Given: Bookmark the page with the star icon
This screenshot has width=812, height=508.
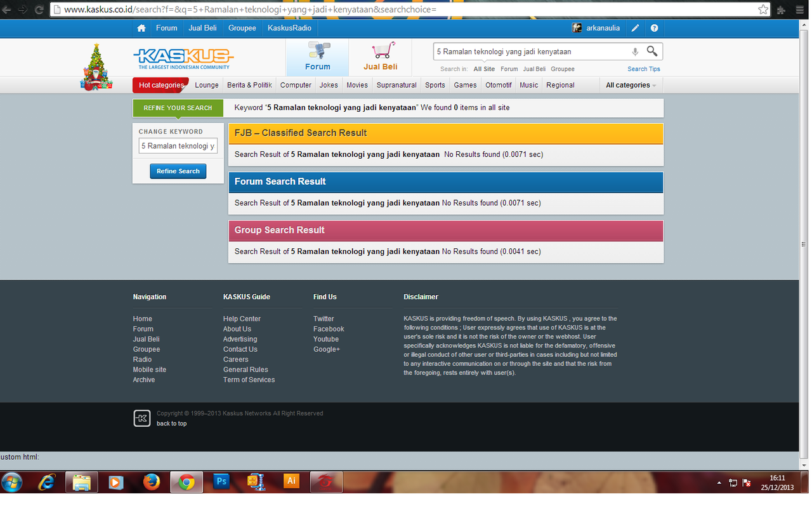Looking at the screenshot, I should [x=763, y=10].
